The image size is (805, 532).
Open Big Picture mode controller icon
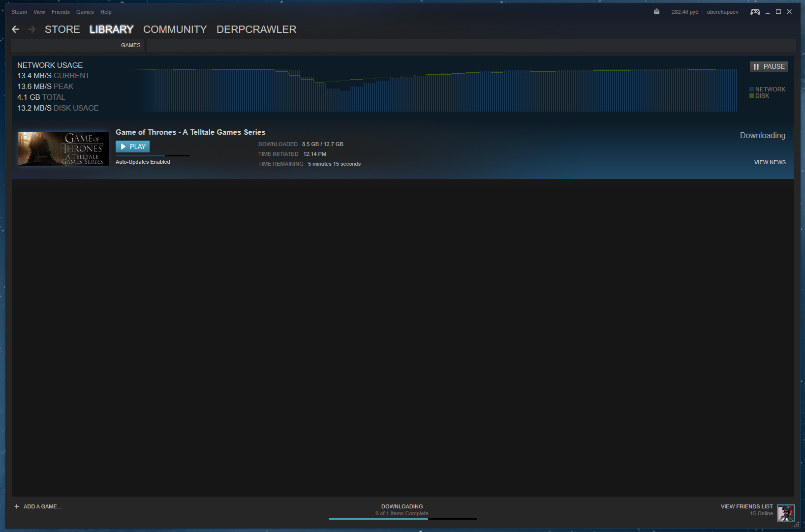click(x=755, y=12)
